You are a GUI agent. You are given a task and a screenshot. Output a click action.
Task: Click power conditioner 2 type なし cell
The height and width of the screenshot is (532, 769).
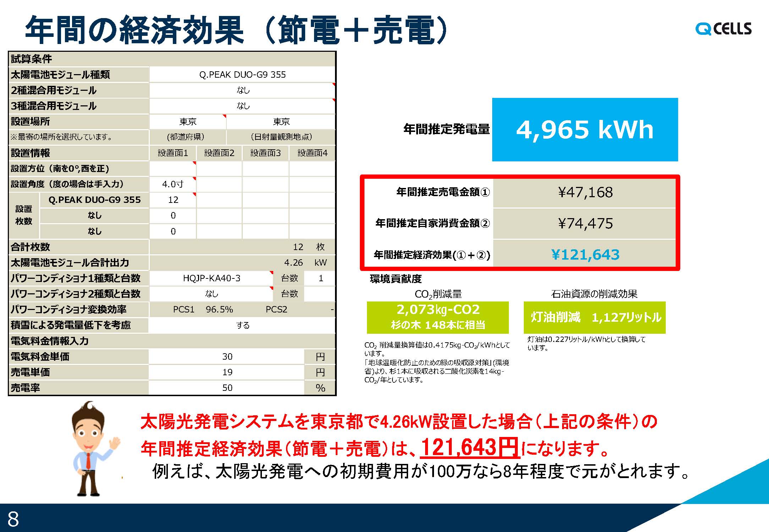click(x=212, y=294)
